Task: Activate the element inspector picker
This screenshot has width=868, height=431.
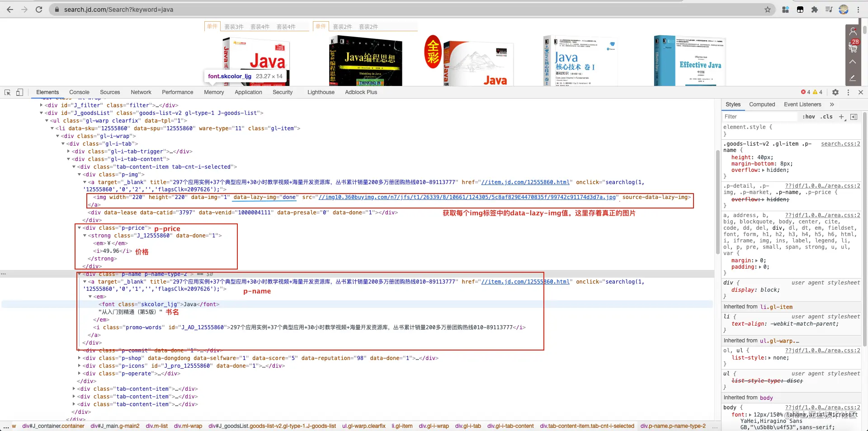Action: (8, 92)
